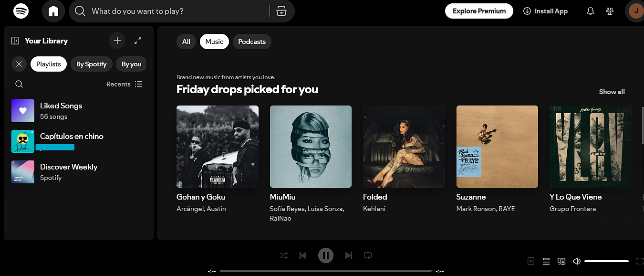Open the account menu via profile avatar
This screenshot has height=276, width=644.
pos(635,11)
